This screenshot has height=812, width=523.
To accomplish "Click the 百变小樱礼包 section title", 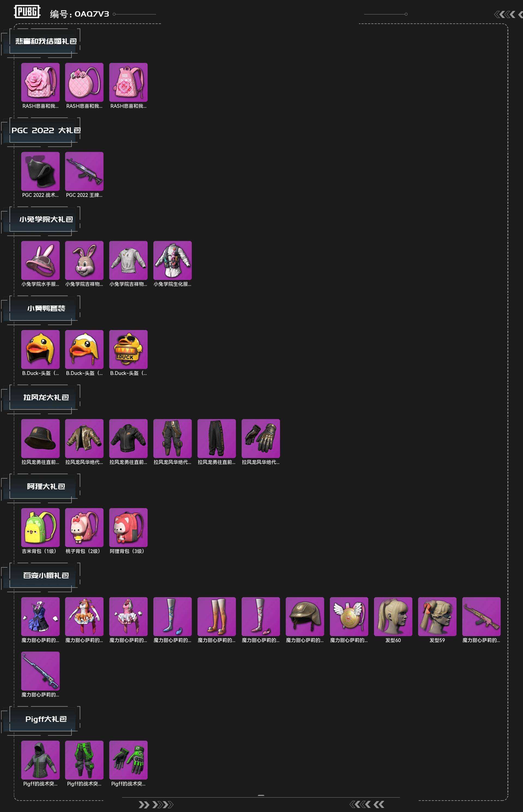I will pos(46,575).
